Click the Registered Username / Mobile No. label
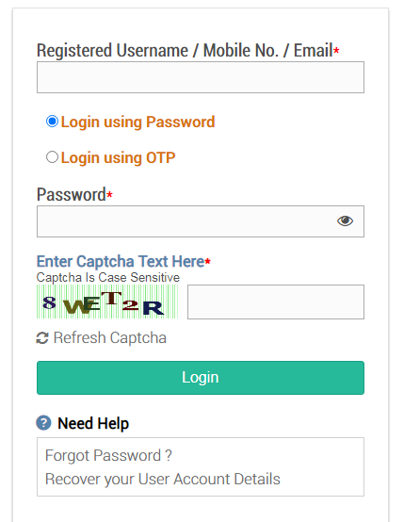 [185, 51]
